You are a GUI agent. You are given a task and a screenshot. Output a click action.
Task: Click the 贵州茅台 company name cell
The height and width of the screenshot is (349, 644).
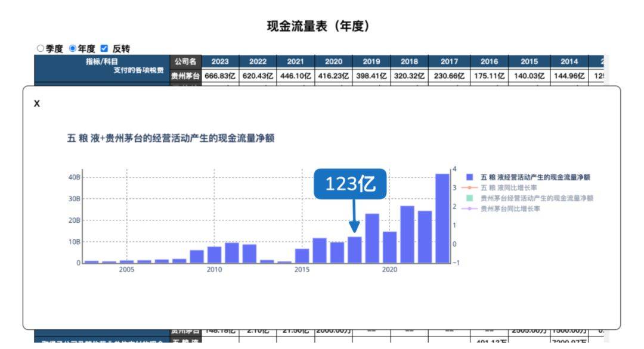click(x=185, y=74)
